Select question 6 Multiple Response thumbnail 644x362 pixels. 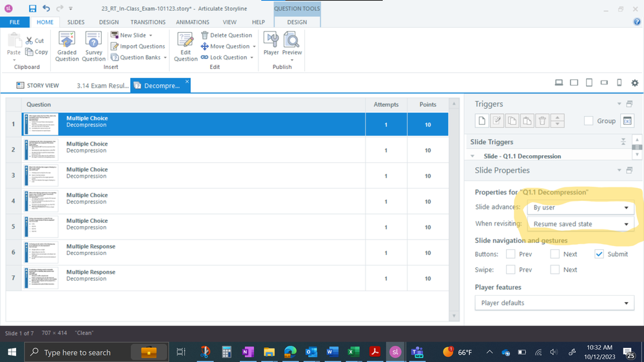pyautogui.click(x=41, y=252)
